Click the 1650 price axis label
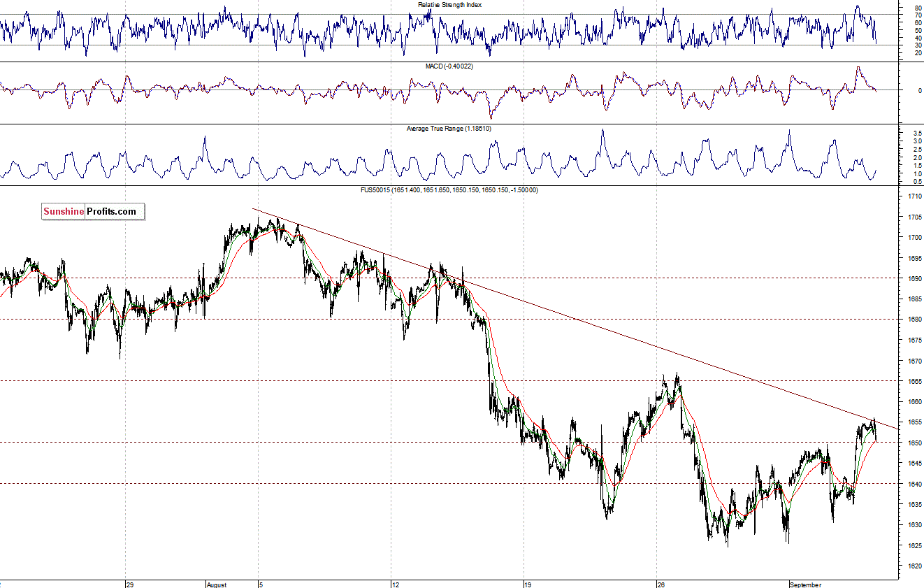 click(x=915, y=443)
